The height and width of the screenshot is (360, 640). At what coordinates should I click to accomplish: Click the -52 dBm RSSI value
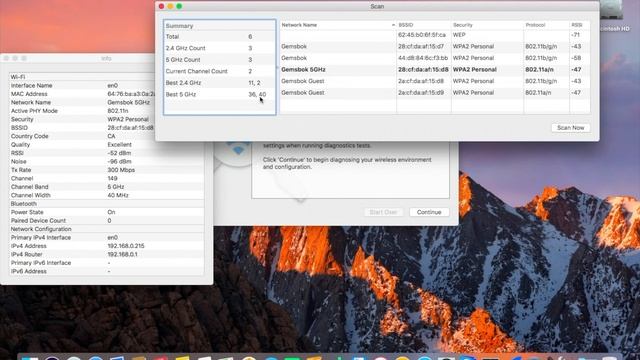coord(119,153)
